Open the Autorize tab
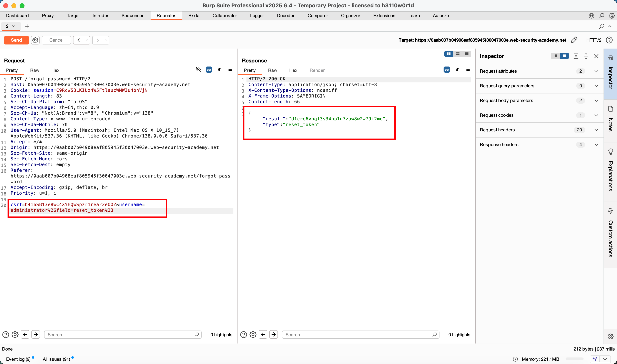Viewport: 617px width, 364px height. 441,16
